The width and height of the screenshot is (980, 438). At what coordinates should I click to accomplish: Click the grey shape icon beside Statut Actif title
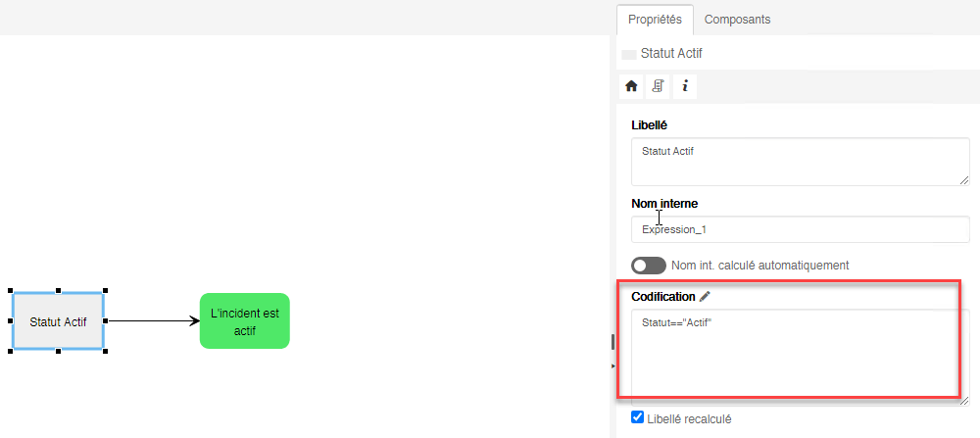628,54
